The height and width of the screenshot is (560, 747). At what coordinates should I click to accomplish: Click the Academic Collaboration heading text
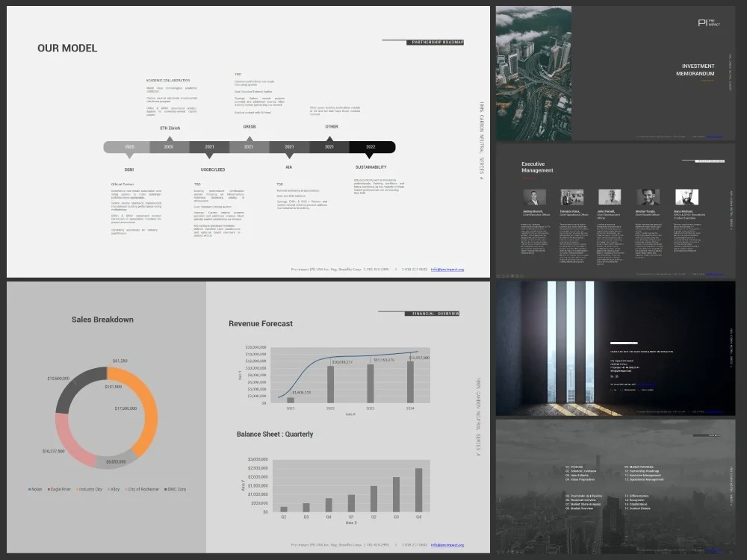pos(167,81)
